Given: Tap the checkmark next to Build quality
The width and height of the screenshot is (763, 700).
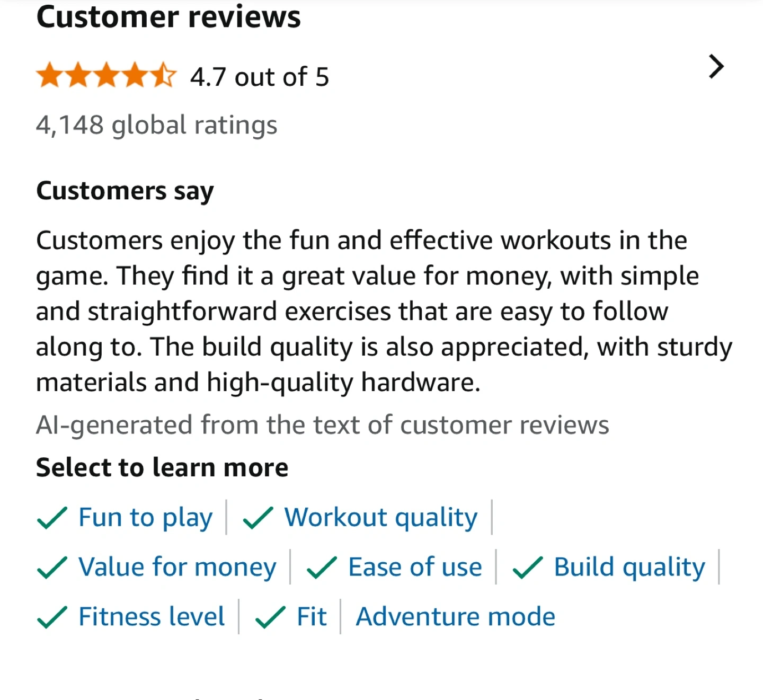Looking at the screenshot, I should tap(527, 567).
